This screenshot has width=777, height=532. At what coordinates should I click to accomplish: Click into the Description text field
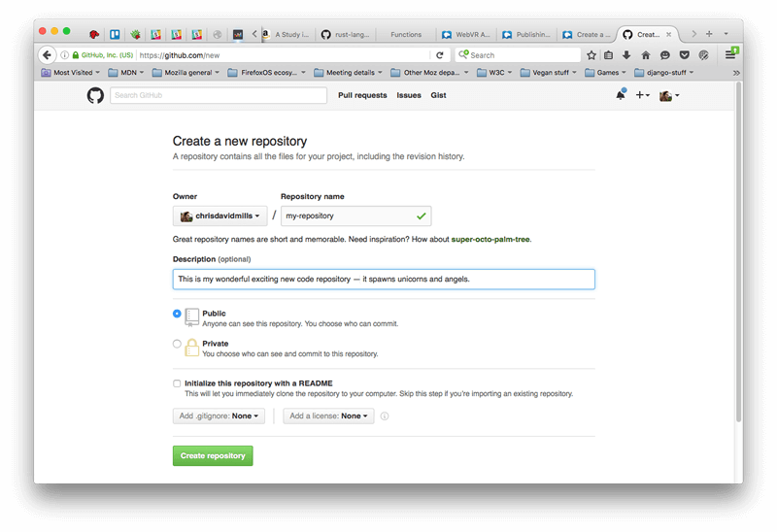point(384,280)
